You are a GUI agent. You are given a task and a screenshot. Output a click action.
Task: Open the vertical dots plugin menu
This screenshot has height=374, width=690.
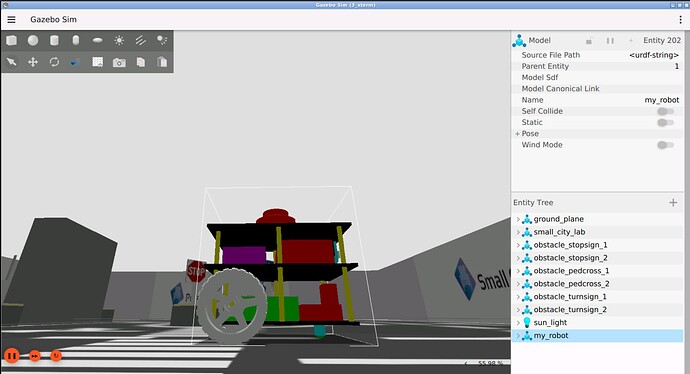680,20
